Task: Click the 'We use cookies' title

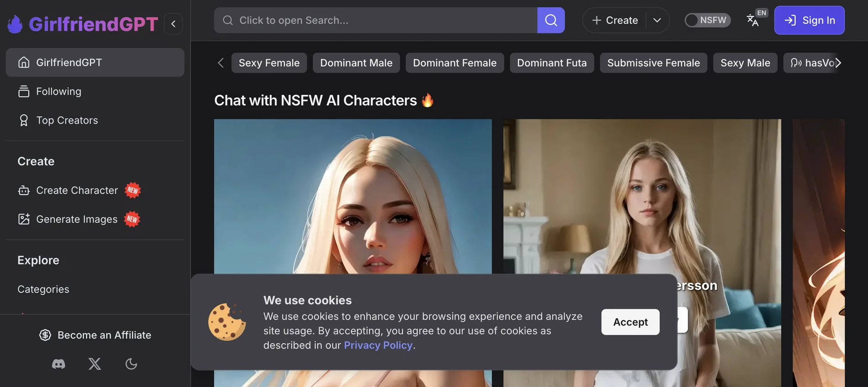Action: (x=307, y=300)
